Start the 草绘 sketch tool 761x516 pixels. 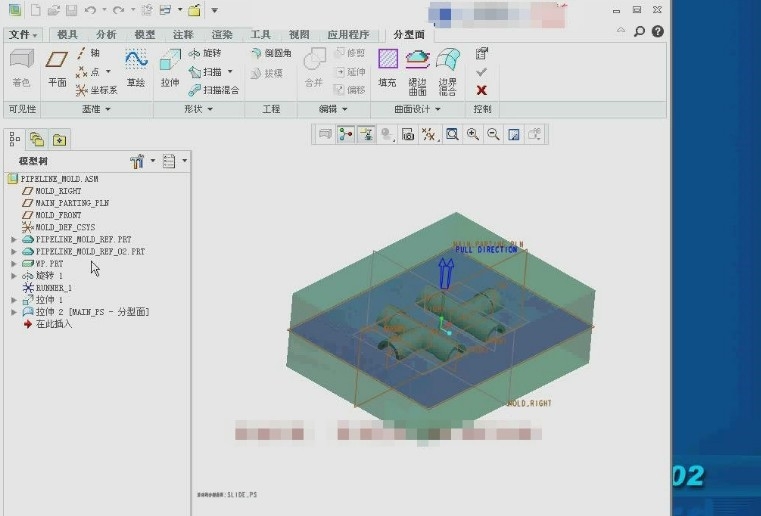pyautogui.click(x=136, y=68)
